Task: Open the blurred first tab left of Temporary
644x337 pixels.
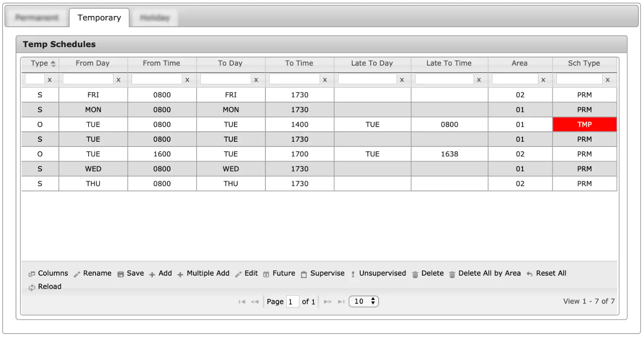Action: (37, 18)
